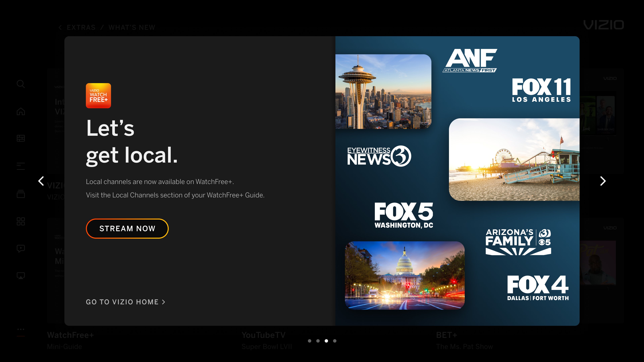This screenshot has height=362, width=644.
Task: Open the more options three-dot icon
Action: (x=21, y=329)
